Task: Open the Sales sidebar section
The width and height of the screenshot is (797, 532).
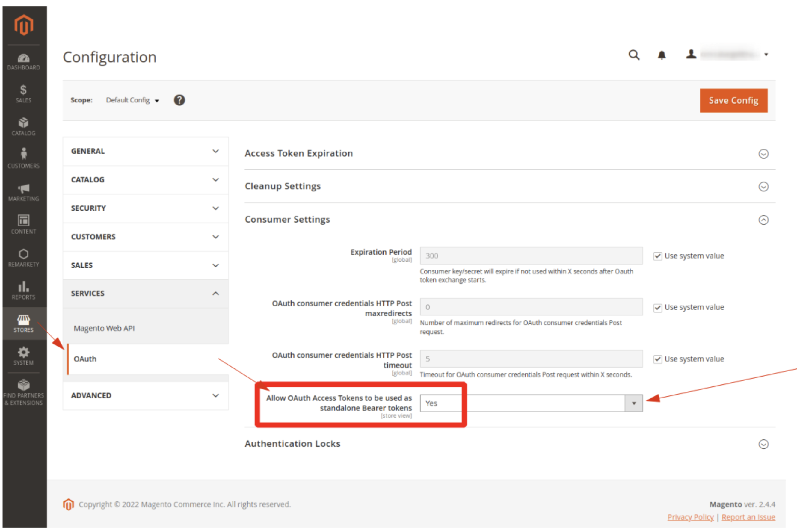Action: click(x=23, y=94)
